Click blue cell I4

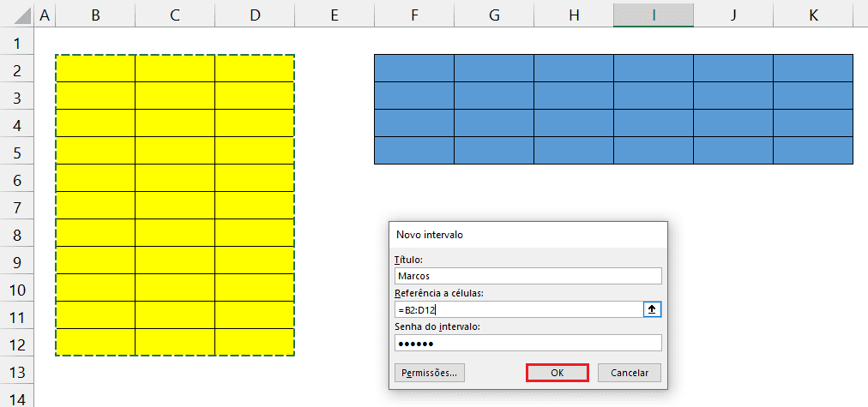[654, 123]
